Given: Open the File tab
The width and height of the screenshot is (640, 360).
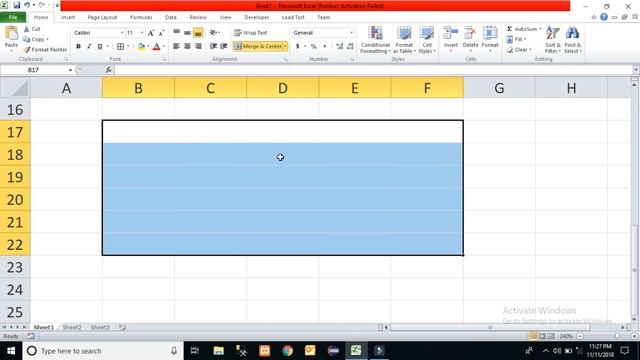Looking at the screenshot, I should point(13,17).
